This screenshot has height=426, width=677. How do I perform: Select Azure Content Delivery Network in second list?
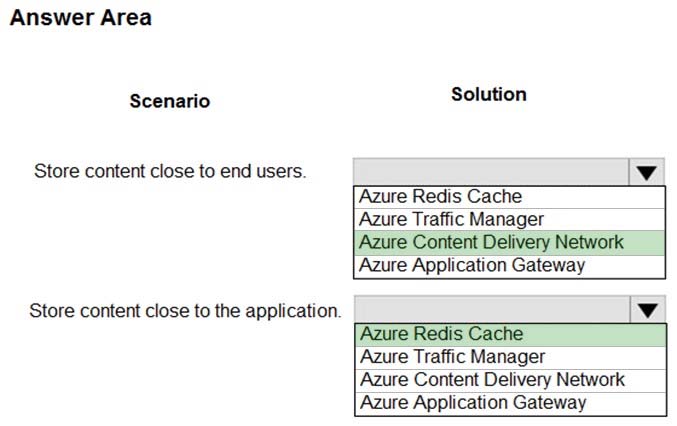[x=510, y=380]
